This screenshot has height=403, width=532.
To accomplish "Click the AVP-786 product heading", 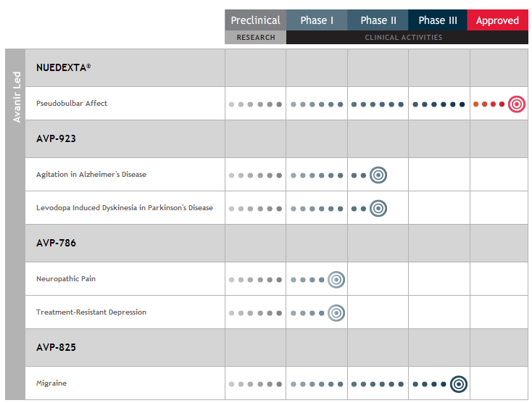I will (56, 243).
